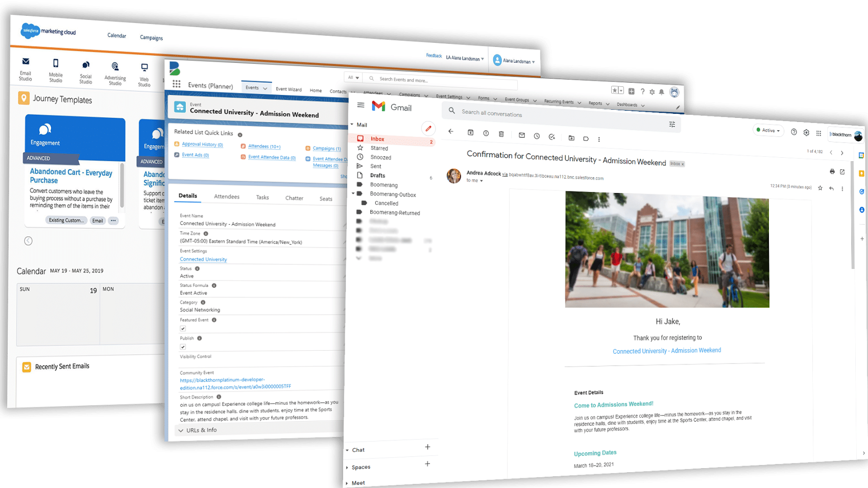Go to previous Journey Templates card
The image size is (868, 488).
[29, 241]
